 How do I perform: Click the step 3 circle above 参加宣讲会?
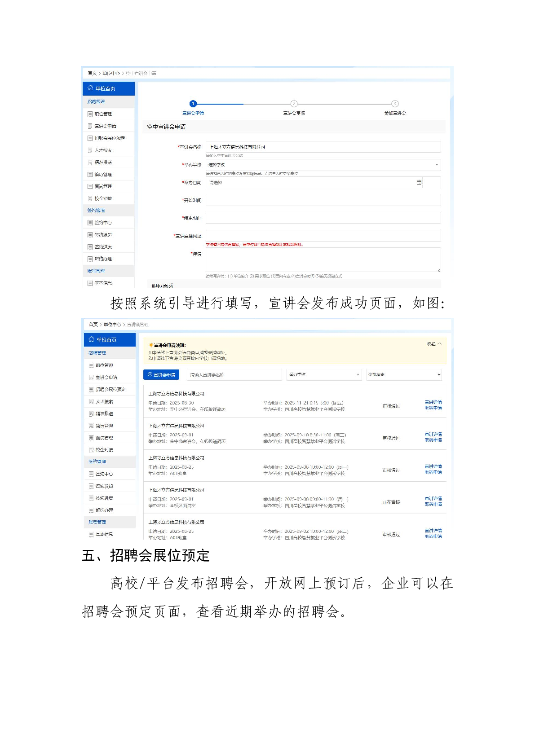(x=395, y=104)
